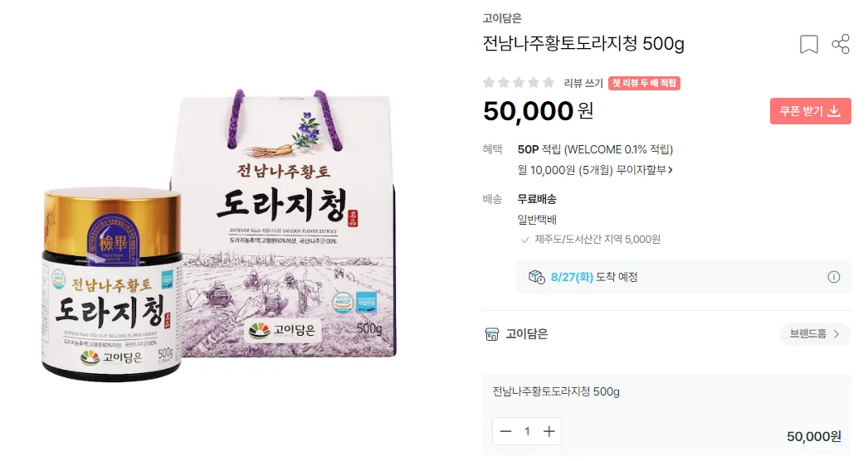This screenshot has height=461, width=868.
Task: Click the 쿠폰 받기 coupon button
Action: tap(810, 111)
